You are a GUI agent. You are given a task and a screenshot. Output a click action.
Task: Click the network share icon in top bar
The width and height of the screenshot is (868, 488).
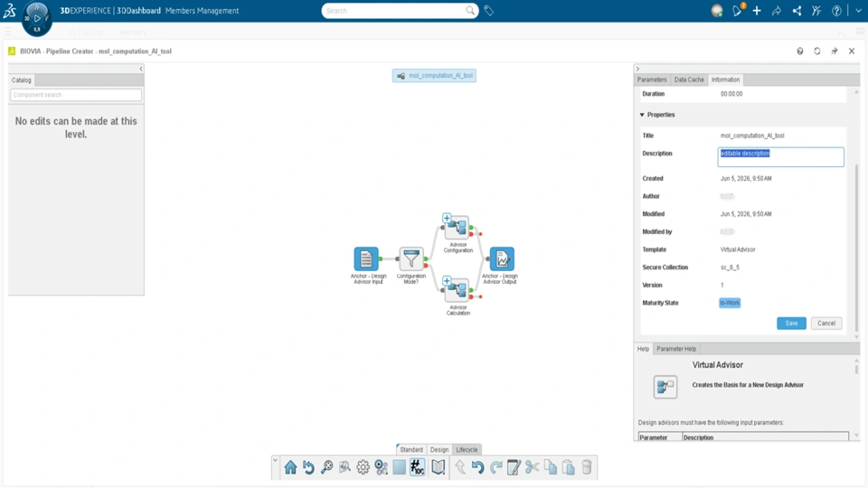[x=797, y=11]
